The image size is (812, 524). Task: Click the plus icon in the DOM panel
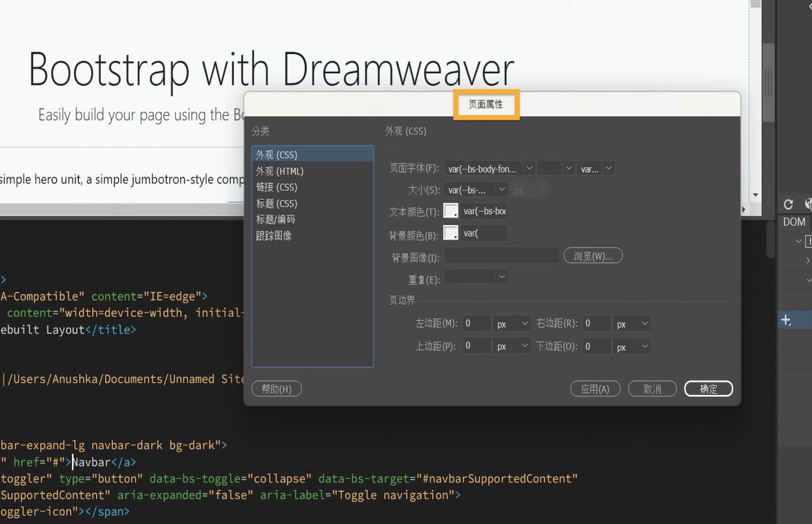click(786, 320)
